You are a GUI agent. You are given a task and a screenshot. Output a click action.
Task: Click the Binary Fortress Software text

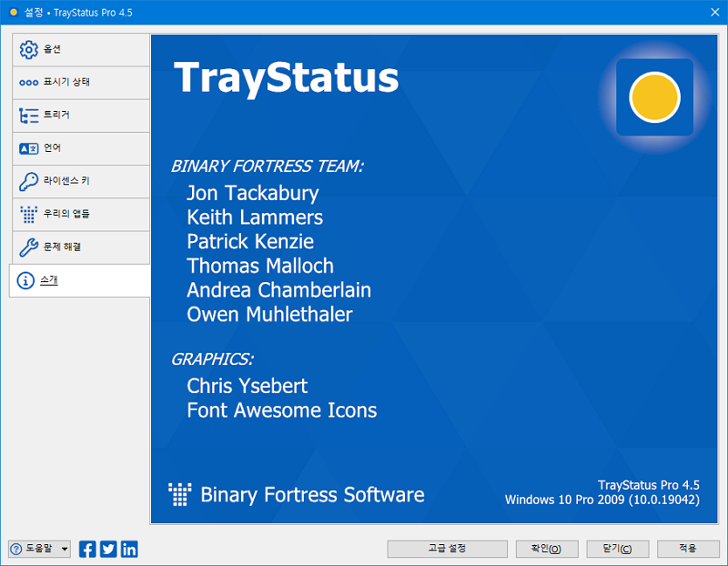click(312, 495)
